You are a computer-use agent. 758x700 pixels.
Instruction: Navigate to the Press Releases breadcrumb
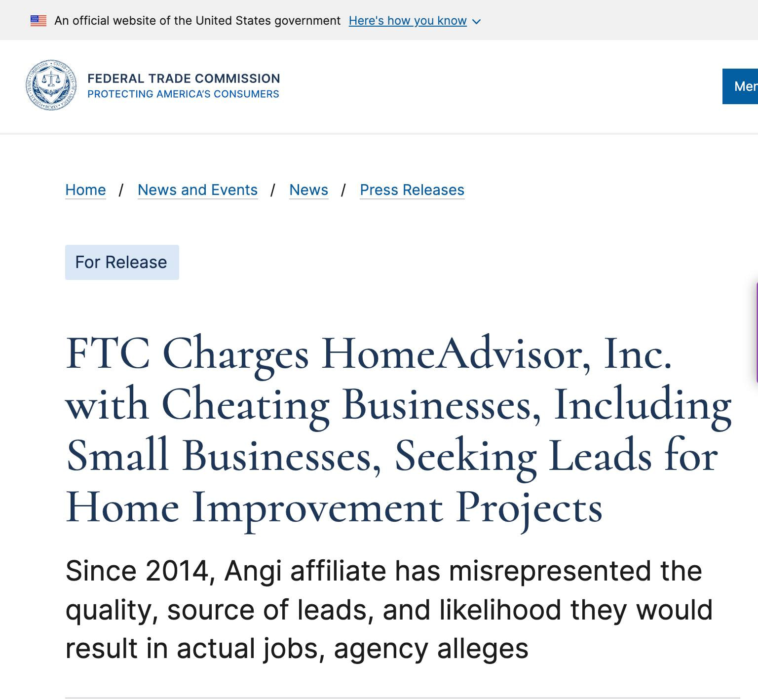point(412,190)
